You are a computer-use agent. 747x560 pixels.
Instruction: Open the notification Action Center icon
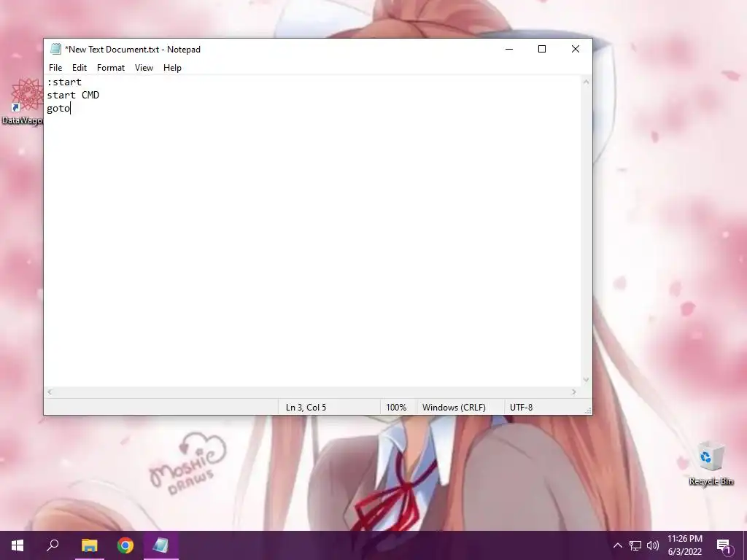coord(724,545)
